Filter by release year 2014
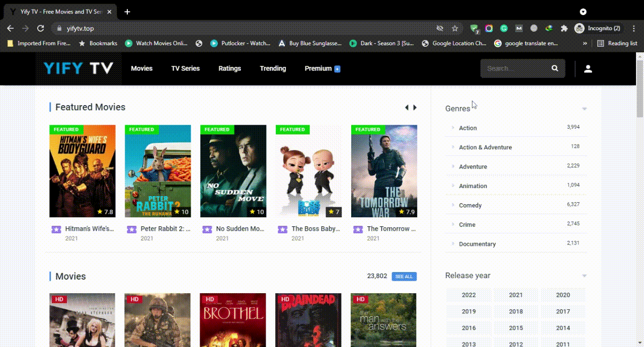Screen dimensions: 644x347 coord(563,328)
